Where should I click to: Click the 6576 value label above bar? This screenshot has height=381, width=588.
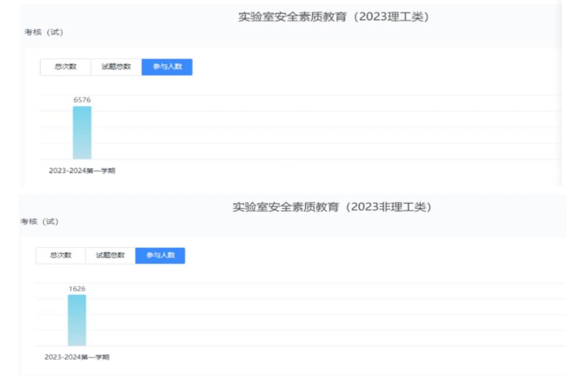click(x=82, y=100)
